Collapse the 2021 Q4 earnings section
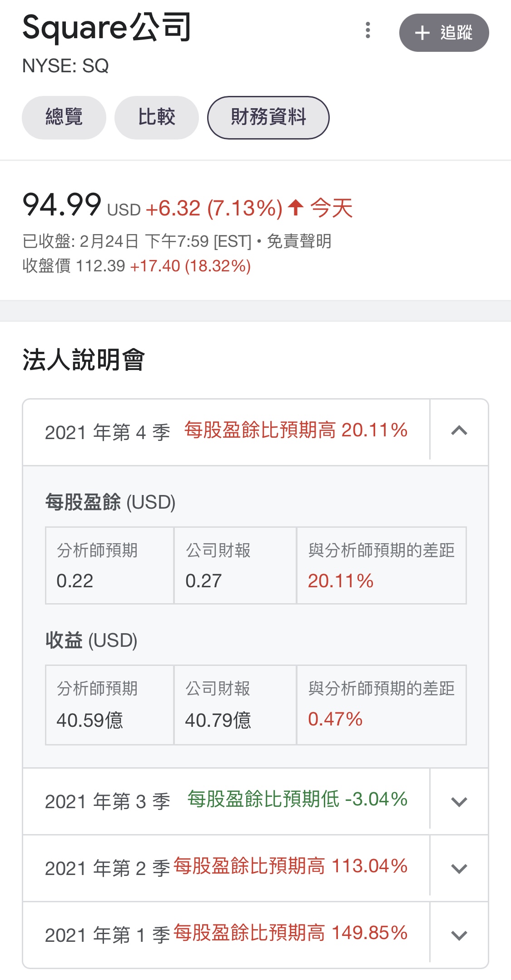The image size is (511, 980). click(x=459, y=430)
